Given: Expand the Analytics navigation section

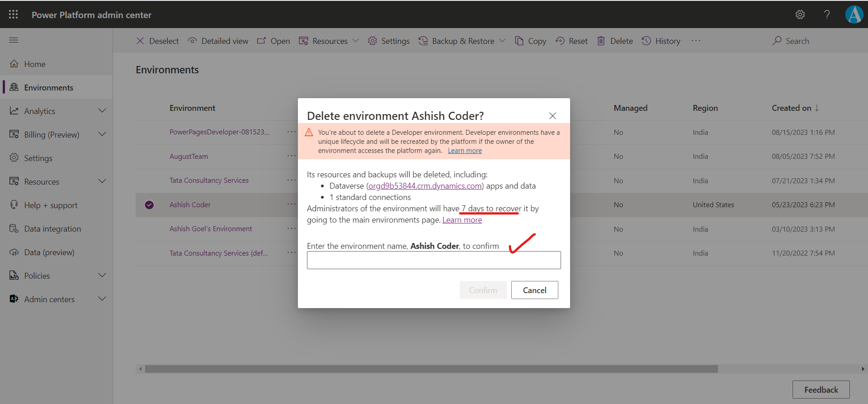Looking at the screenshot, I should (x=102, y=111).
